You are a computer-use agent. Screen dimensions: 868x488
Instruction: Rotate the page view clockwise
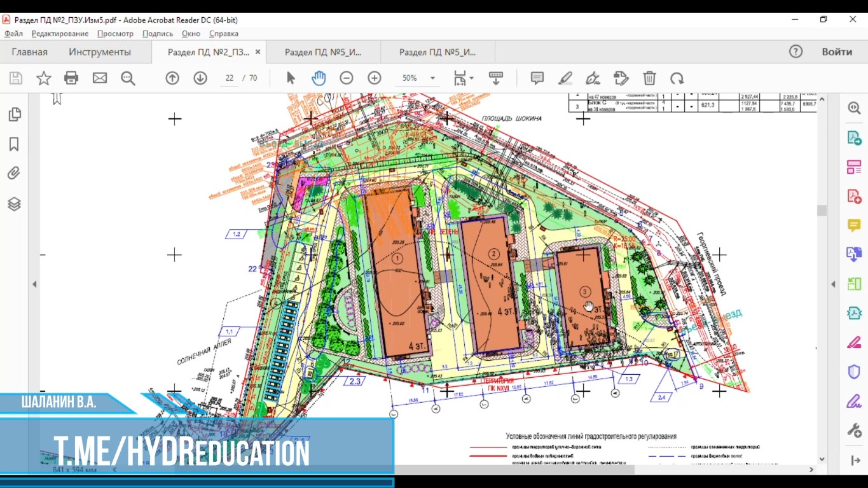click(x=677, y=78)
